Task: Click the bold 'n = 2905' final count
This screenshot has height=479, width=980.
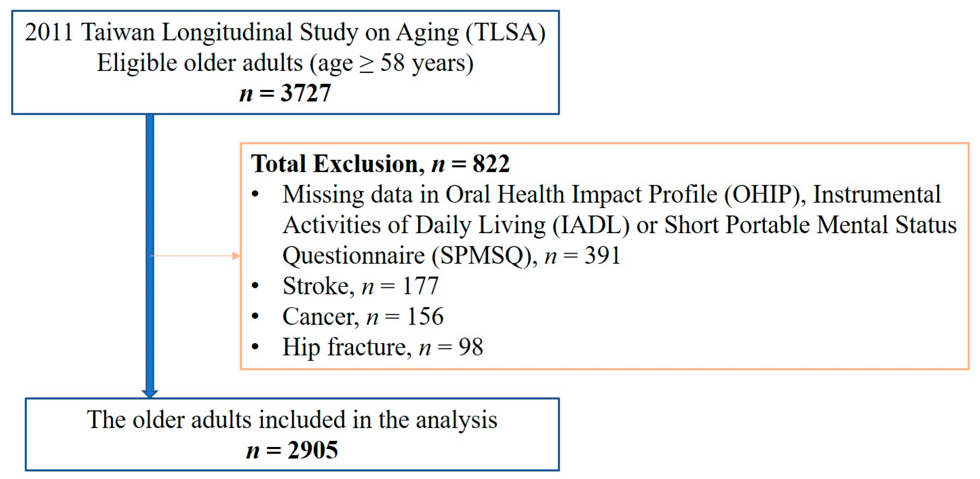Action: point(292,450)
